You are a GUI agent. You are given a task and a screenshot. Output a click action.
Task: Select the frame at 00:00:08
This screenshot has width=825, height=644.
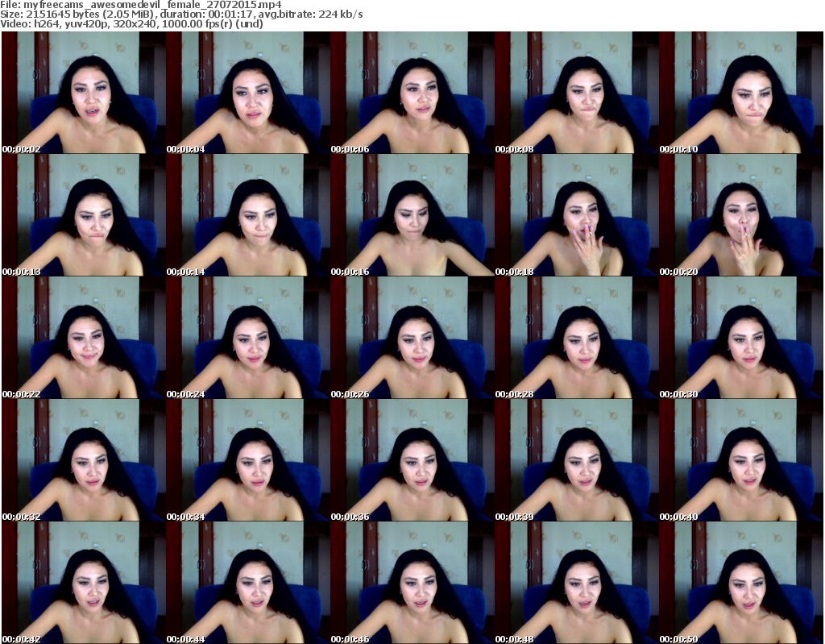[576, 93]
